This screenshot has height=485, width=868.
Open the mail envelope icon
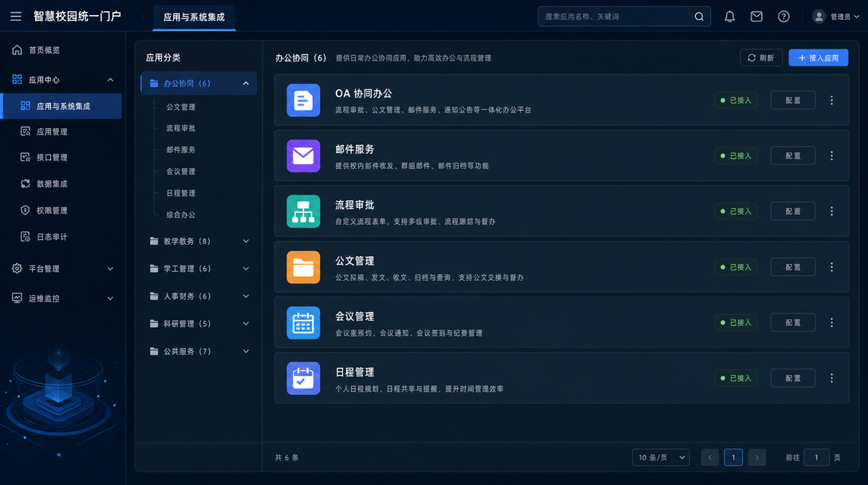[x=756, y=17]
